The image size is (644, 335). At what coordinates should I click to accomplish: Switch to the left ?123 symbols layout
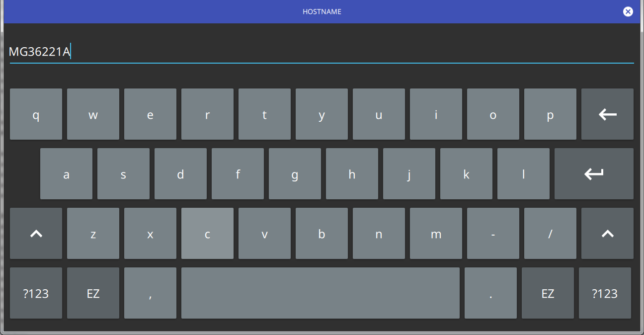(x=36, y=293)
